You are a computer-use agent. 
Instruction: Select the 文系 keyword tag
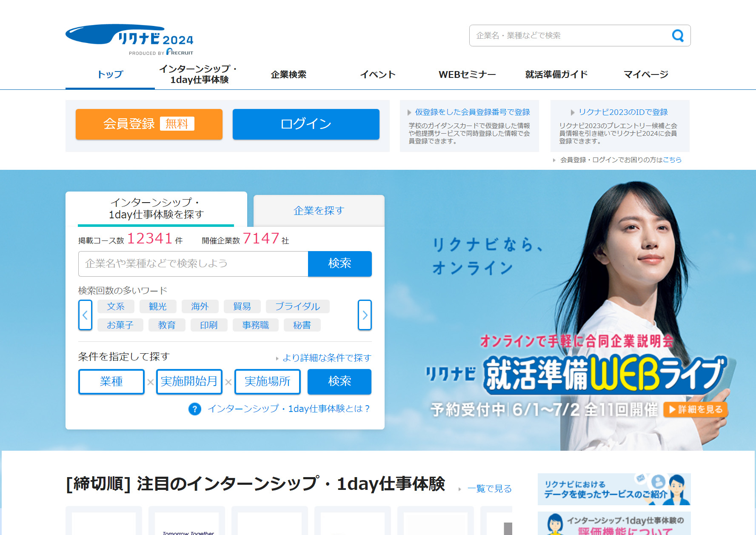coord(116,306)
